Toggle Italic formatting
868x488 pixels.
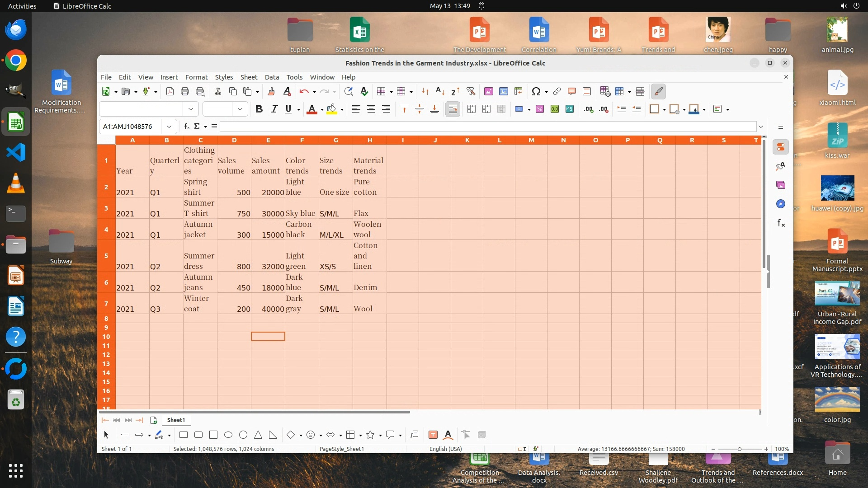(x=274, y=109)
